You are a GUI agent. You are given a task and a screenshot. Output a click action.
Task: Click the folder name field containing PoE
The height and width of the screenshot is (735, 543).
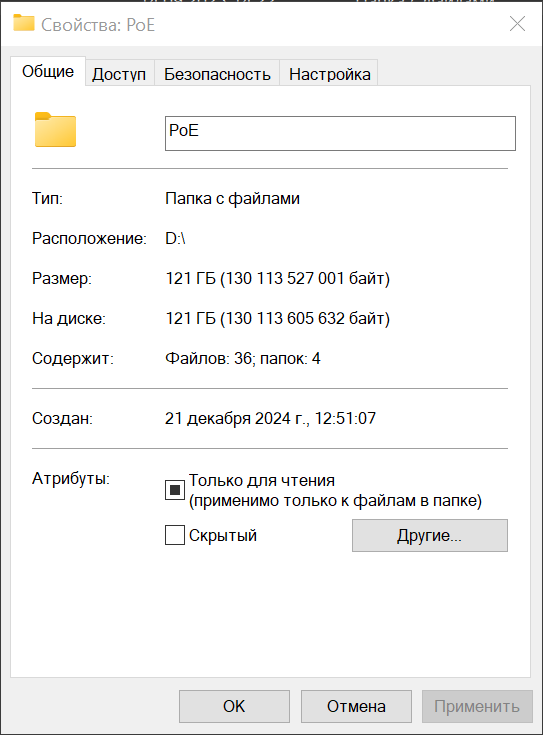coord(340,134)
